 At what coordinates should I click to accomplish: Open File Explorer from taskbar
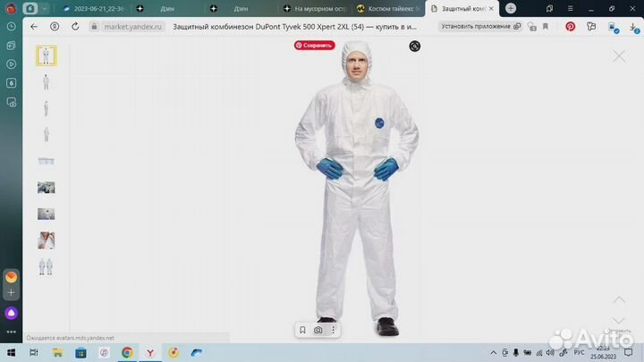[57, 352]
